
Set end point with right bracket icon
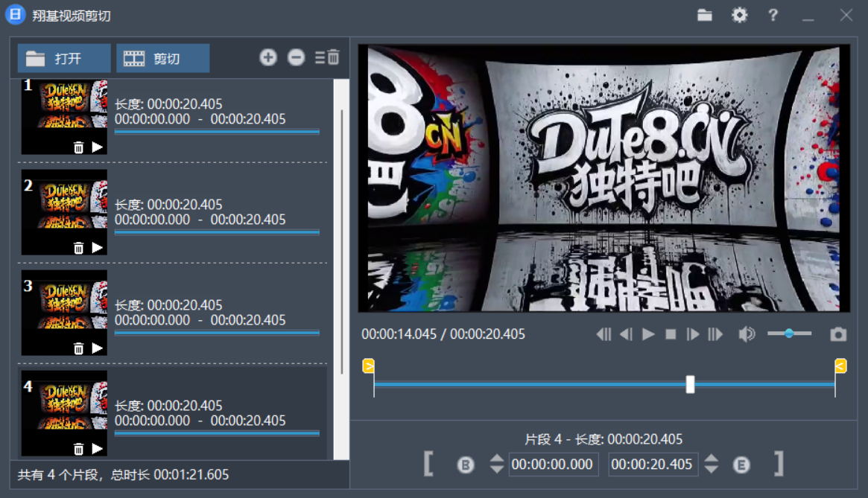tap(779, 464)
